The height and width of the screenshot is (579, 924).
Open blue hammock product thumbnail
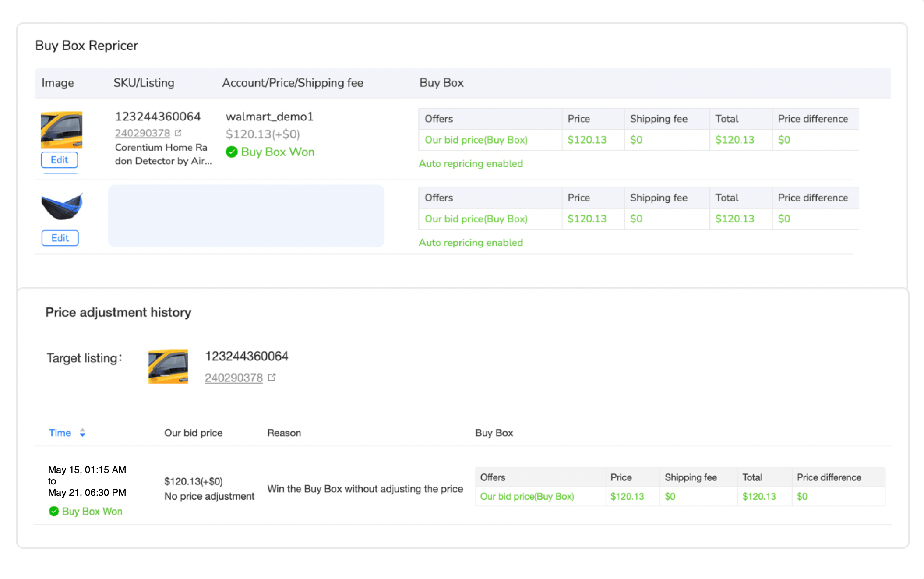point(62,206)
